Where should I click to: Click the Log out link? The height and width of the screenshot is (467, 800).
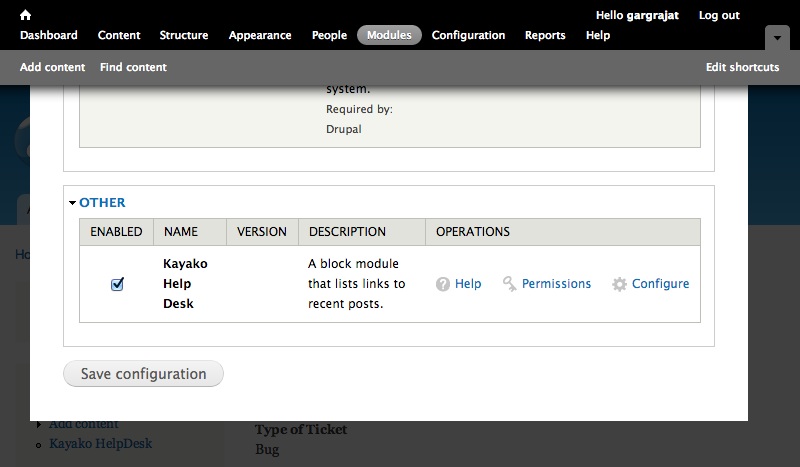pyautogui.click(x=719, y=15)
